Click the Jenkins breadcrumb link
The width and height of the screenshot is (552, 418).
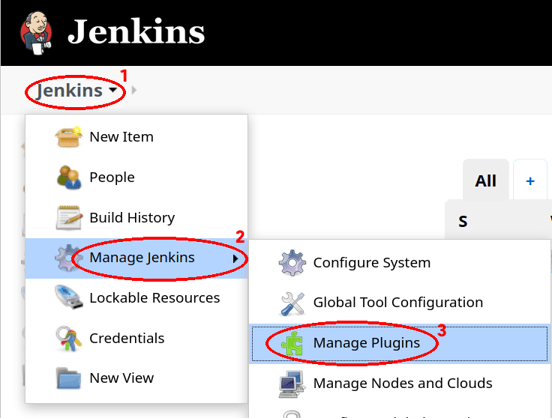click(69, 91)
